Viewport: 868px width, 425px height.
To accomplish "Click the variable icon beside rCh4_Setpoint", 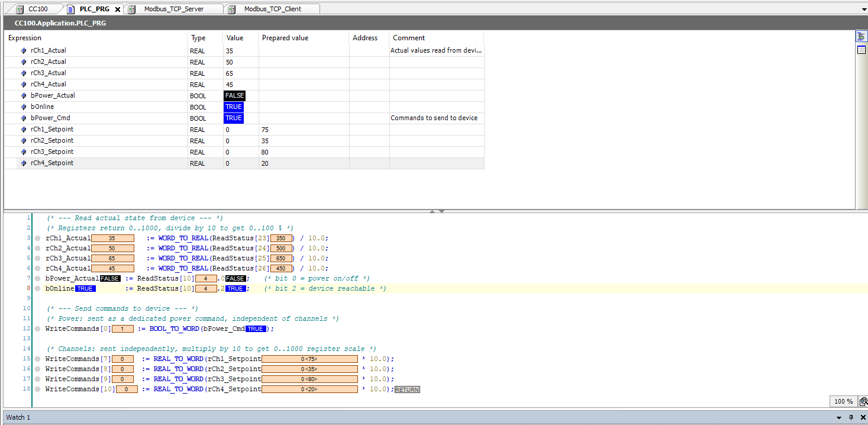I will point(24,163).
